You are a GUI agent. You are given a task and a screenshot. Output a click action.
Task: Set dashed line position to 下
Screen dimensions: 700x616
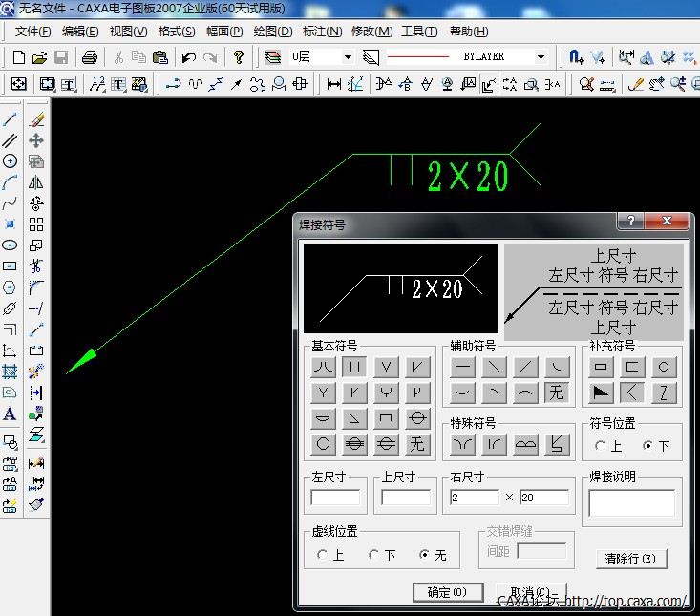[374, 555]
